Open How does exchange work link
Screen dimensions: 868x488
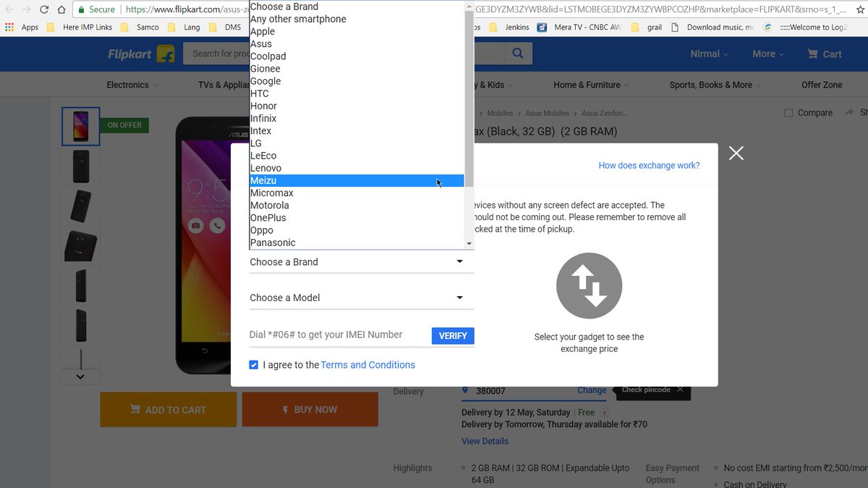coord(649,166)
